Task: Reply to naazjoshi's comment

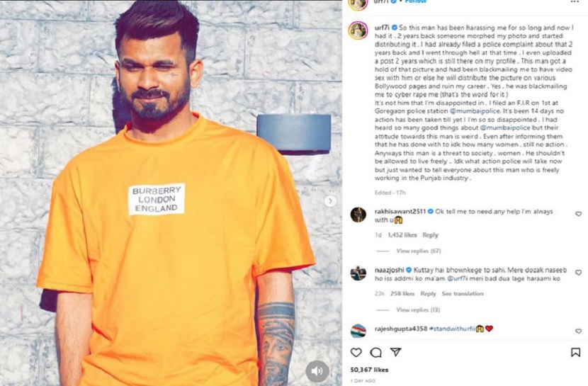Action: coord(428,293)
